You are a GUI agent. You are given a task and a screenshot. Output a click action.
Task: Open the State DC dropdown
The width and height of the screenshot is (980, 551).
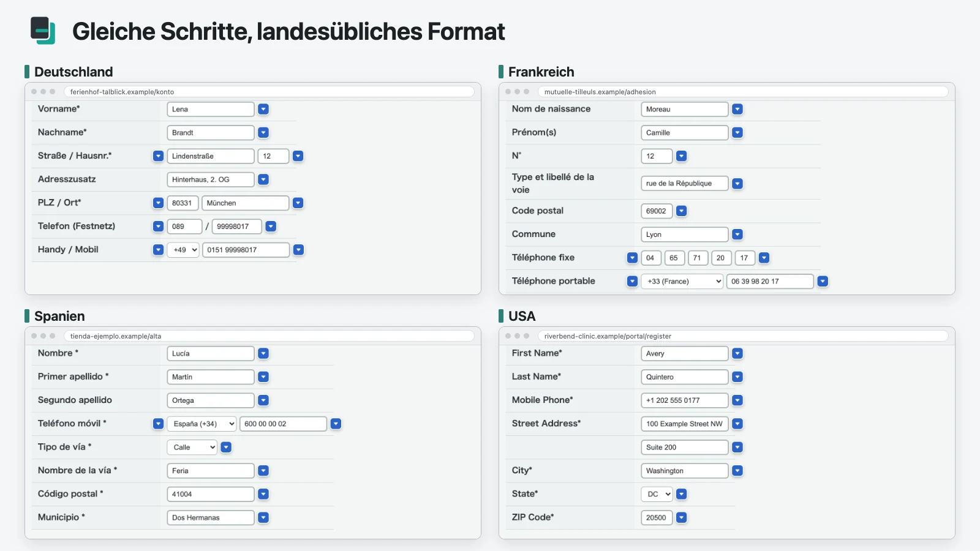[x=657, y=494]
